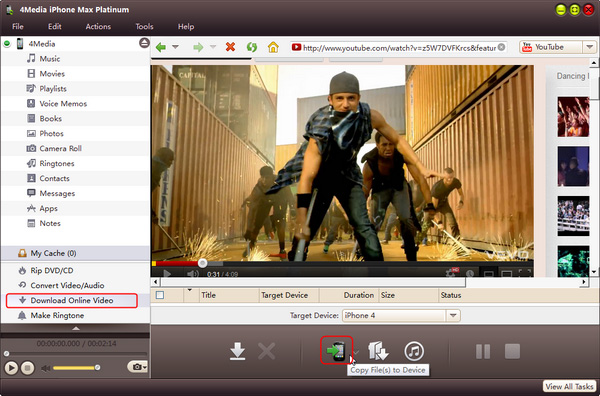
Task: Refresh the web page
Action: [x=251, y=47]
